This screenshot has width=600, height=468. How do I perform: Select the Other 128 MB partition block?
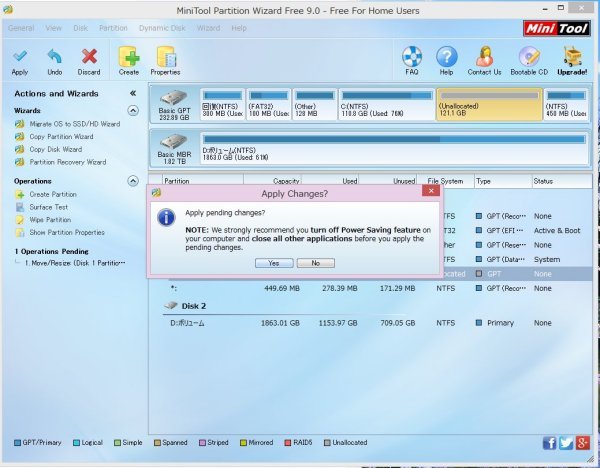[x=315, y=104]
